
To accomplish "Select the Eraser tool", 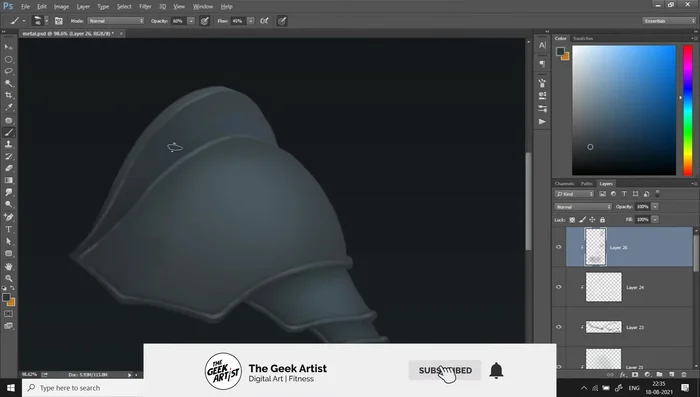I will 8,168.
